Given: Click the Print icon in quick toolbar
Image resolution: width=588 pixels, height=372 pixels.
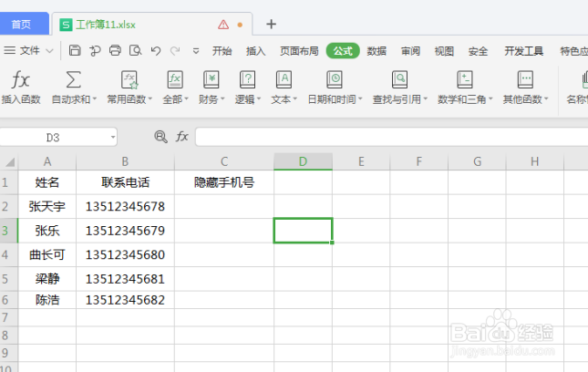Looking at the screenshot, I should coord(115,50).
